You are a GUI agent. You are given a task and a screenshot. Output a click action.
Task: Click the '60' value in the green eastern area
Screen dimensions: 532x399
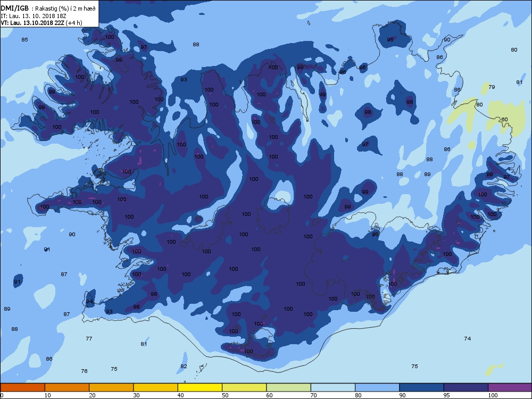click(504, 119)
